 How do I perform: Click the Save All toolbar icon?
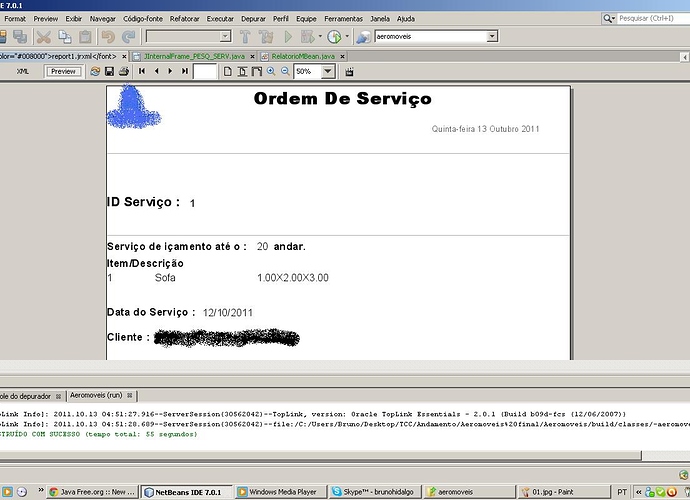pos(20,37)
